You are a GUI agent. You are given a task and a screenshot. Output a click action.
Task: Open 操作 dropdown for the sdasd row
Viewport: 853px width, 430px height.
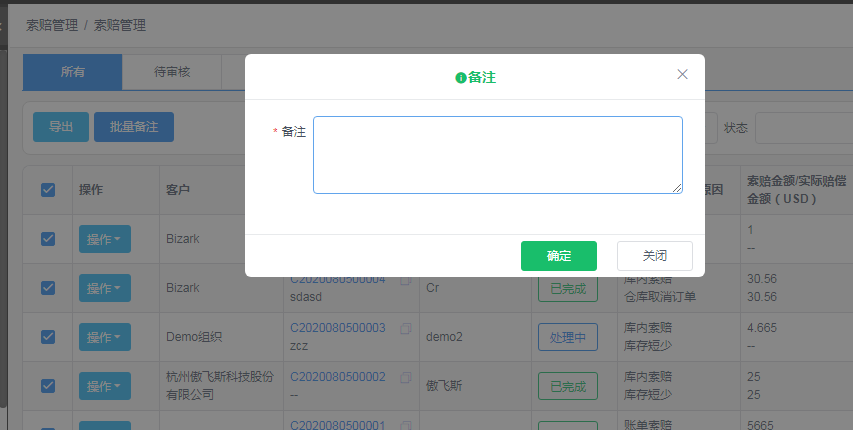[104, 288]
